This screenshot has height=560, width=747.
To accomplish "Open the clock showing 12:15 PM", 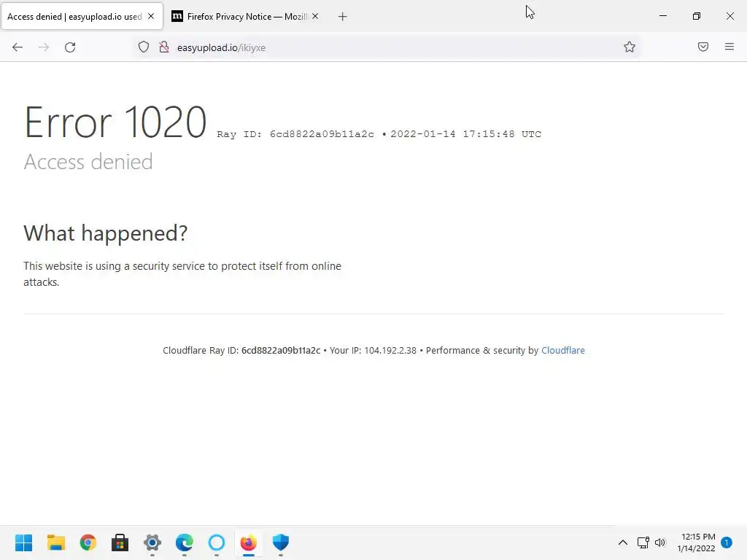I will tap(696, 542).
